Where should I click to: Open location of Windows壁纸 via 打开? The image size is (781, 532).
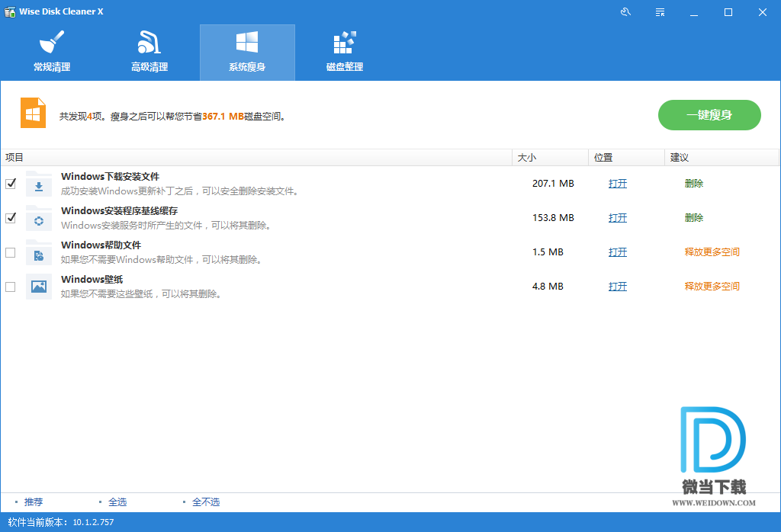[618, 287]
